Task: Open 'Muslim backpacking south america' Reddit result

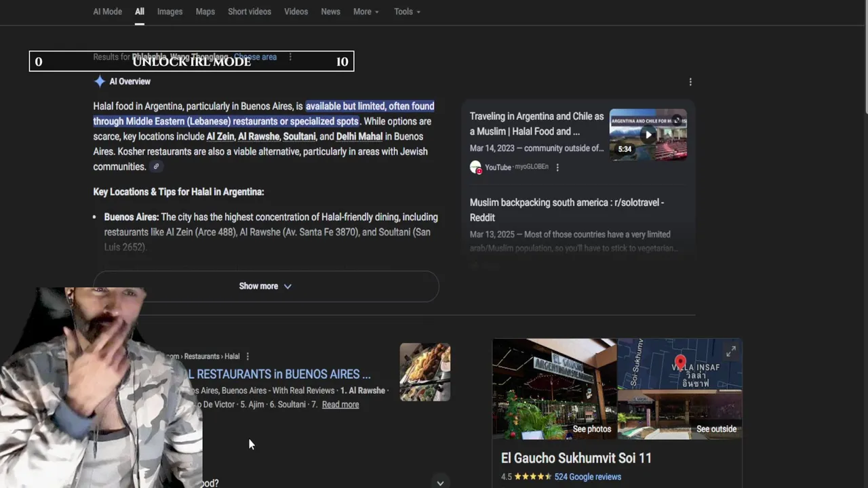Action: 567,210
